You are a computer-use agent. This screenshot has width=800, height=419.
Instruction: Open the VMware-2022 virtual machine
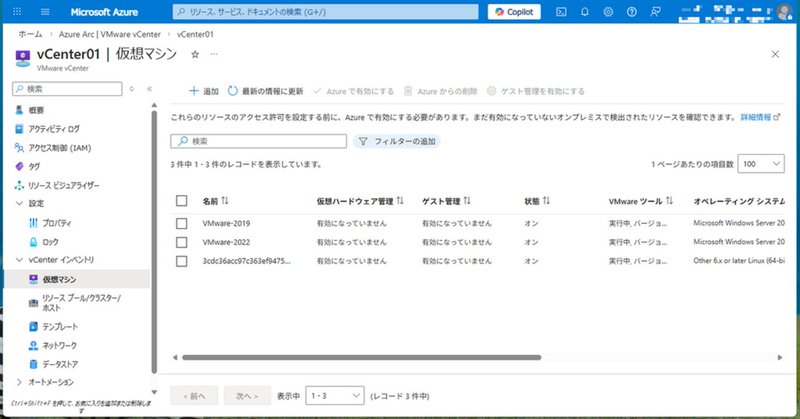pos(226,242)
